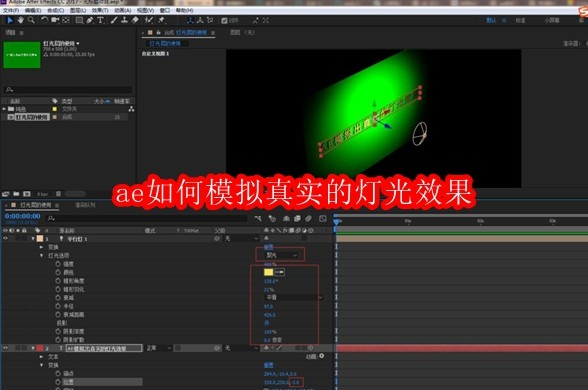Toggle the Frame Blending timeline switch icon
The width and height of the screenshot is (588, 390).
297,218
